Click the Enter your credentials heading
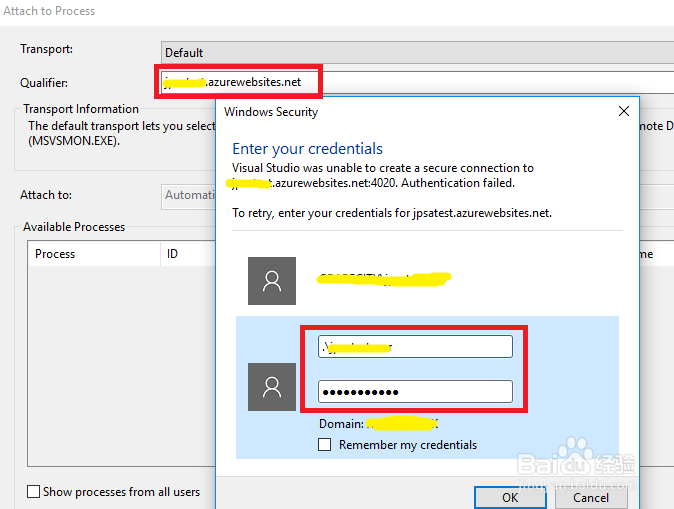 307,149
